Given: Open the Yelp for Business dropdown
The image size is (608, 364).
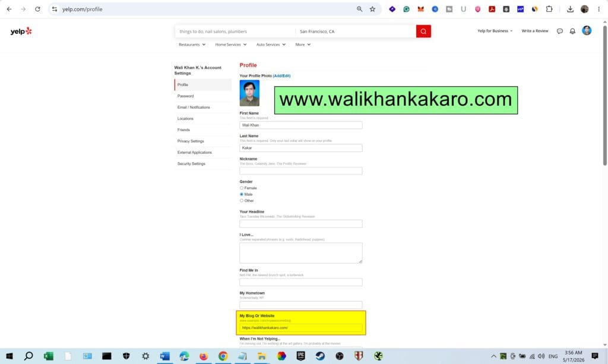Looking at the screenshot, I should [495, 31].
